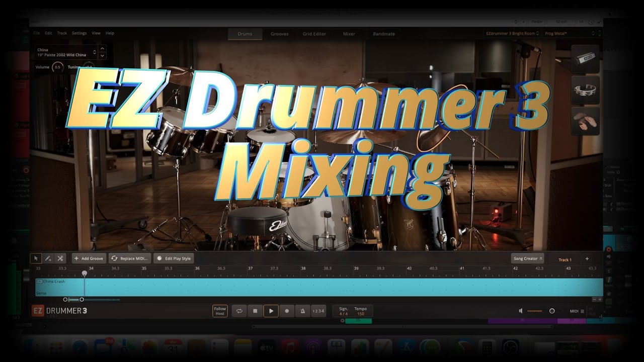Screen dimensions: 644x362
Task: Toggle the metronome
Action: [302, 311]
